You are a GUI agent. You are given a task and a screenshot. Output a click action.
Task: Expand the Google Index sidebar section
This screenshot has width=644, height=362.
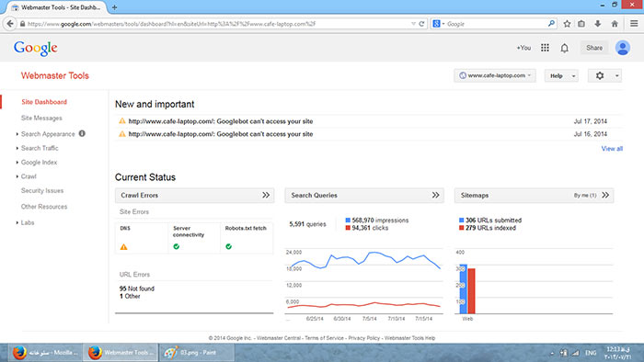(39, 163)
